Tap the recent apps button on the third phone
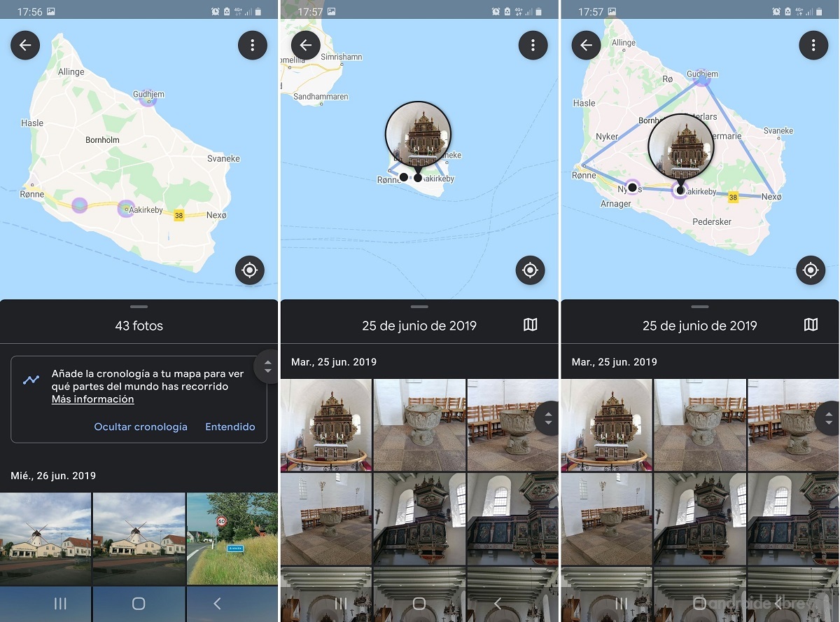This screenshot has width=840, height=622. (x=621, y=603)
